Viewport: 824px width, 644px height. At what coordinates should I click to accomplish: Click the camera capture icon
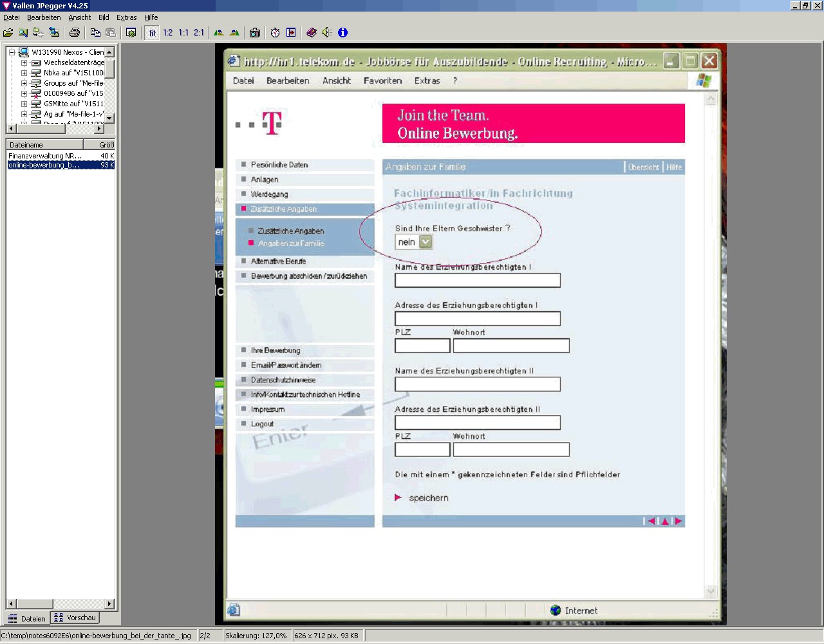[x=255, y=32]
